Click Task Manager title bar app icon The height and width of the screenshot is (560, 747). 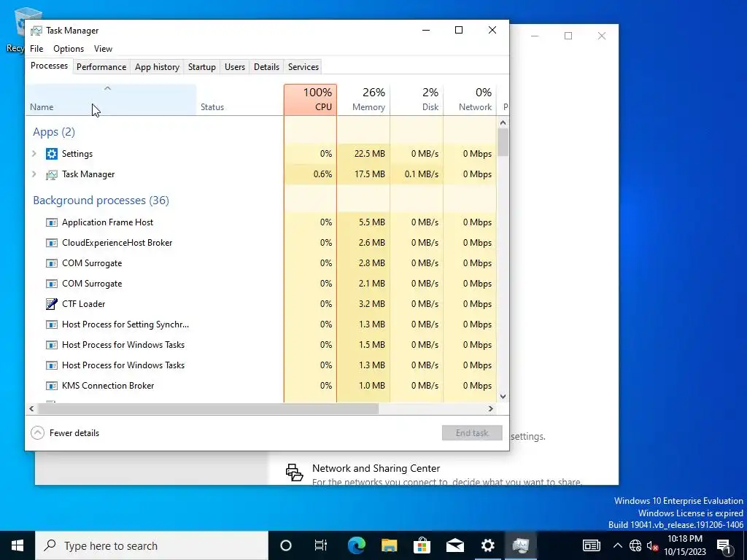click(x=36, y=31)
